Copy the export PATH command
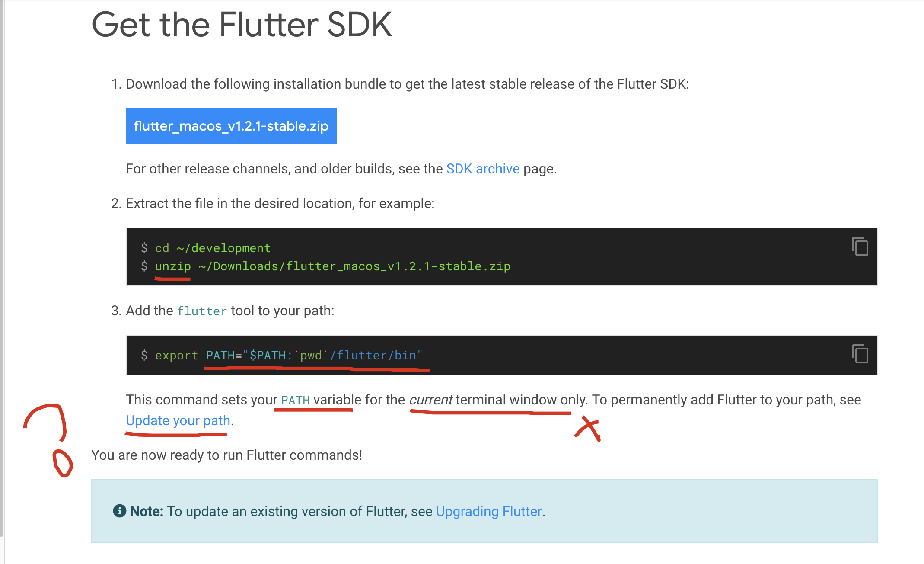This screenshot has height=564, width=924. pos(860,354)
